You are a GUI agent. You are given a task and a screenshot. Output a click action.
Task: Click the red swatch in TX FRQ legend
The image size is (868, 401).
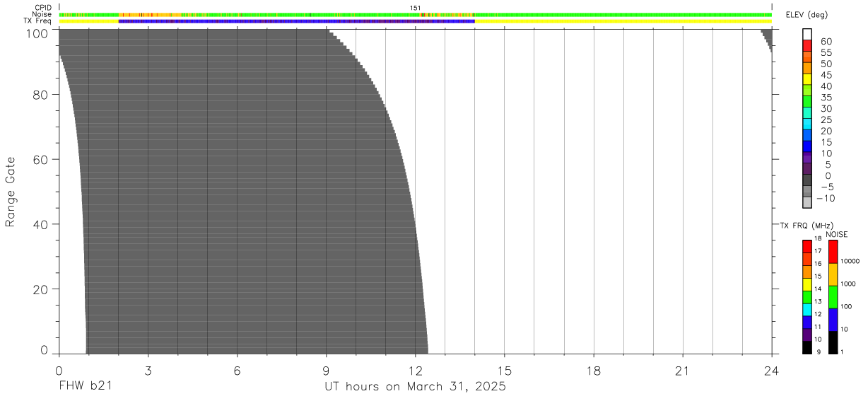[807, 246]
